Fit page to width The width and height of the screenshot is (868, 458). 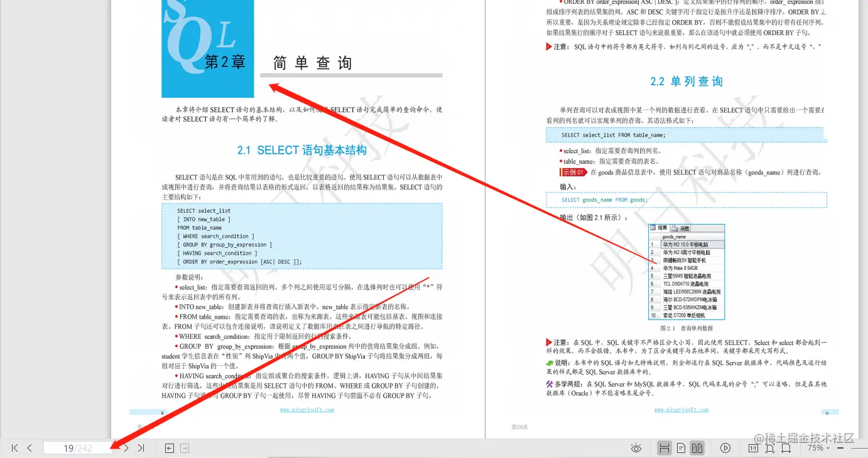click(x=786, y=448)
